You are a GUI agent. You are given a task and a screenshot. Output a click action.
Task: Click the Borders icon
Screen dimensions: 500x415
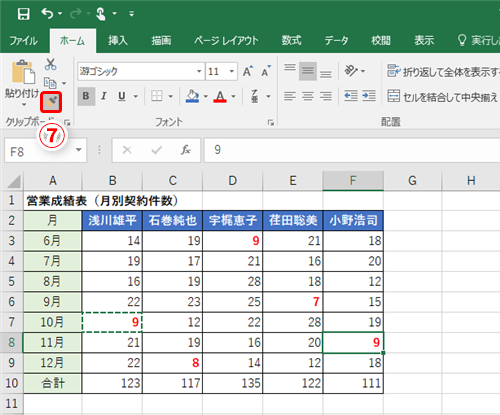(x=157, y=96)
